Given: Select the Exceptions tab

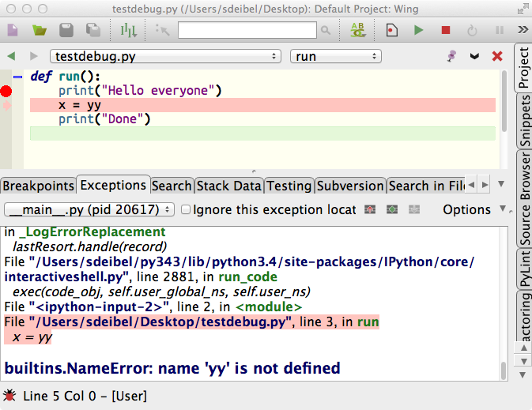Looking at the screenshot, I should 113,185.
